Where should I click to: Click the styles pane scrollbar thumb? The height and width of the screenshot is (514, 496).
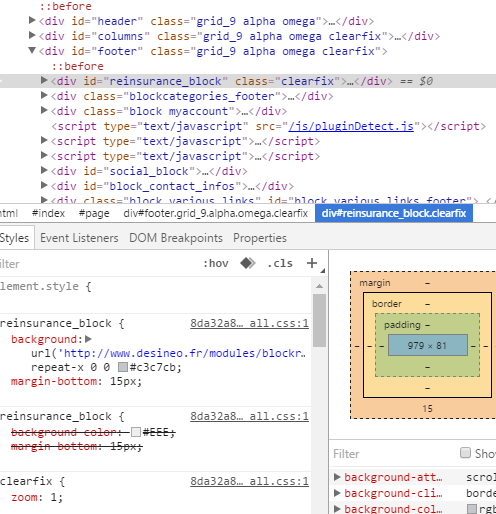click(x=319, y=321)
